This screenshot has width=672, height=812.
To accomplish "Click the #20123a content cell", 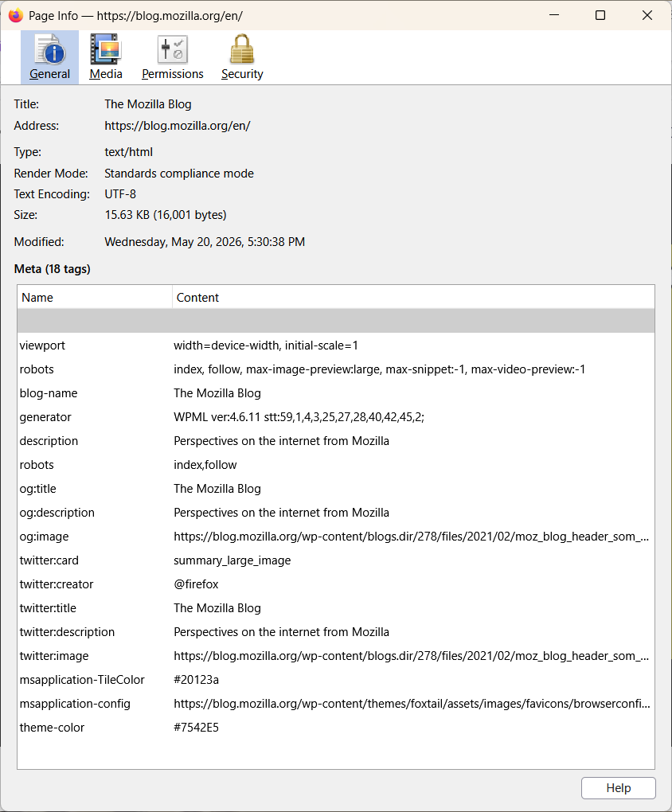I will pyautogui.click(x=196, y=679).
